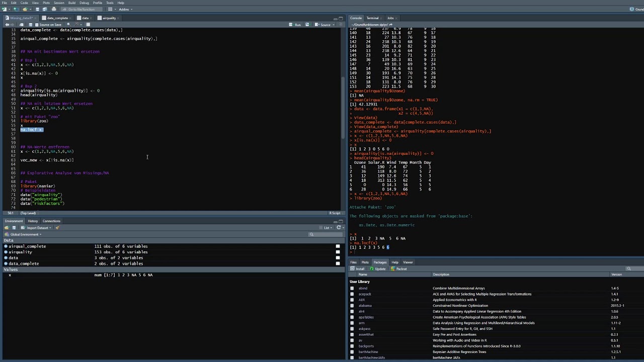The height and width of the screenshot is (362, 644).
Task: Click the New File icon in the main toolbar
Action: point(5,9)
